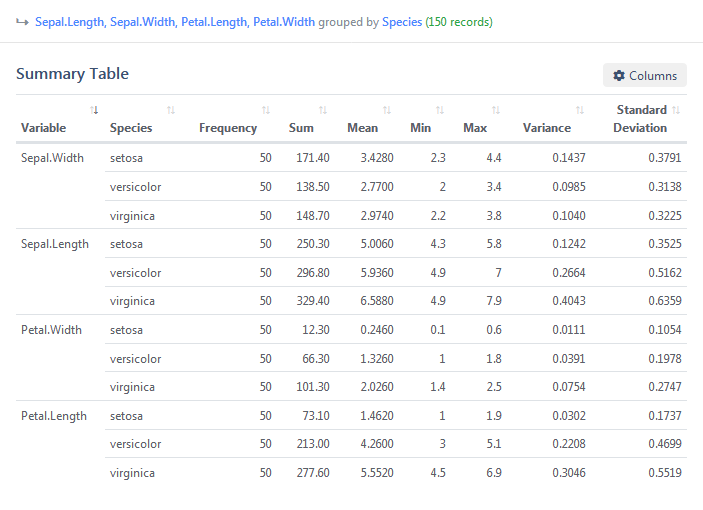Click the Species column header

coord(131,128)
